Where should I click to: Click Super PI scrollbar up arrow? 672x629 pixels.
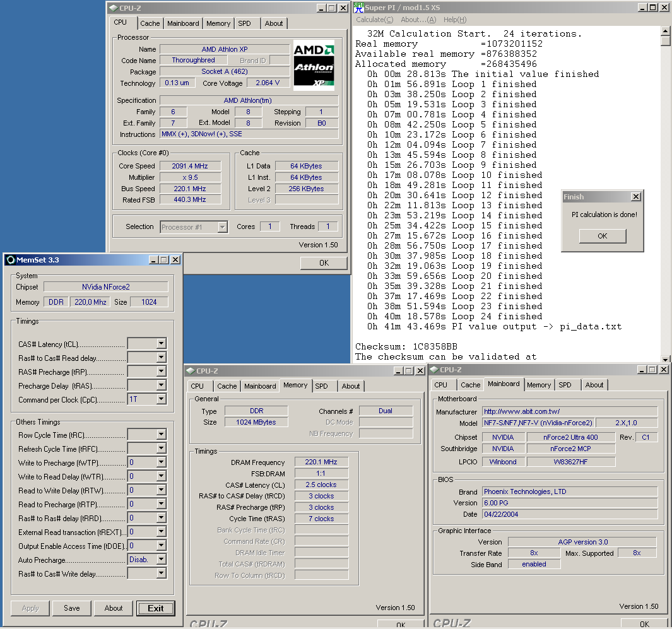[665, 32]
